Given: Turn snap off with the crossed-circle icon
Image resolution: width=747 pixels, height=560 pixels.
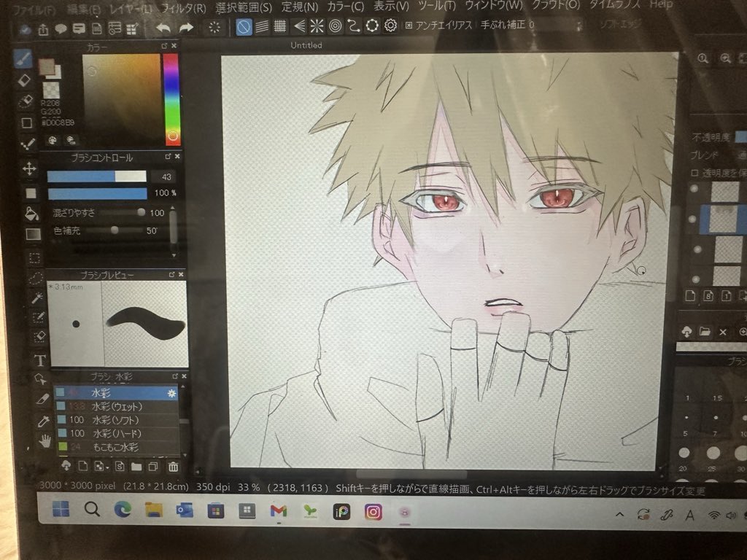Looking at the screenshot, I should 244,27.
